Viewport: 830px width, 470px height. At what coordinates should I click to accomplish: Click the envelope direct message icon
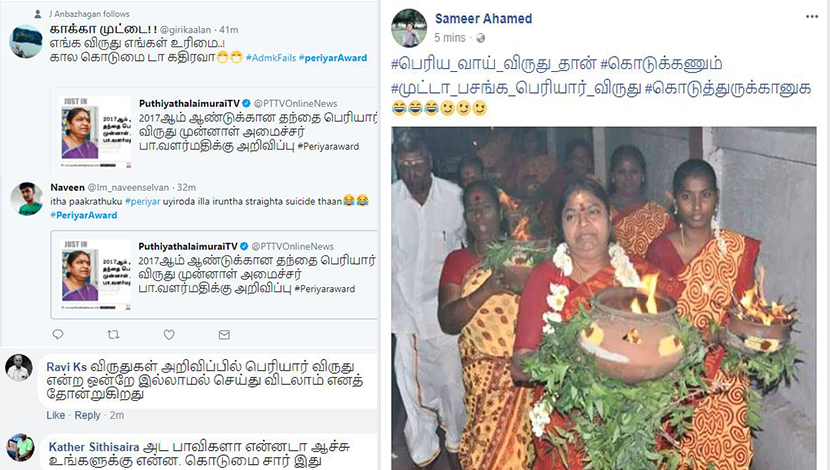[x=224, y=335]
